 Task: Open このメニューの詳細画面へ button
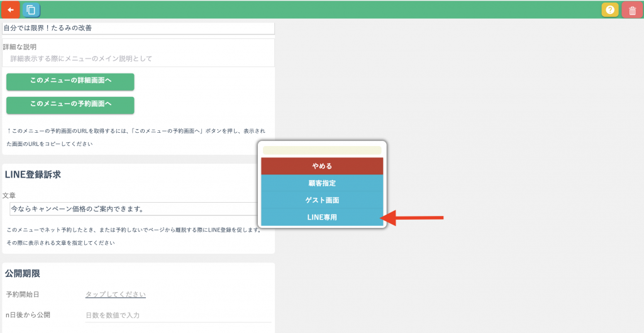pos(70,81)
